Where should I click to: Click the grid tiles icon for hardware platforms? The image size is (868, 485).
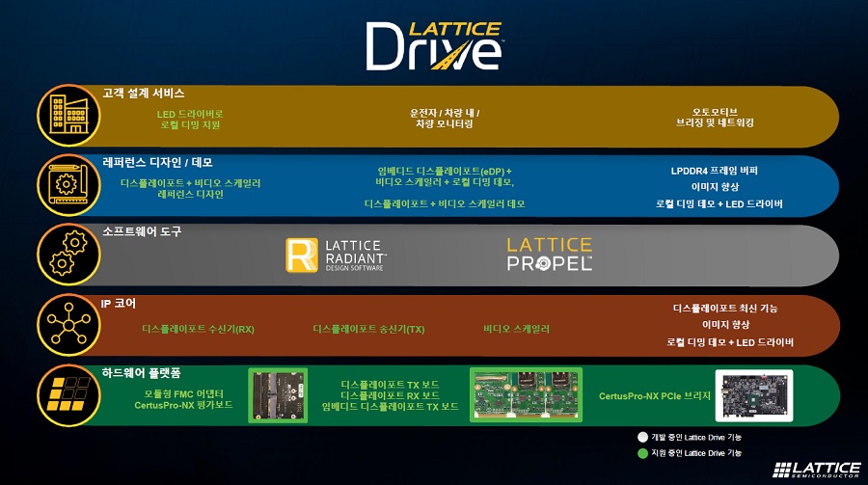point(68,394)
